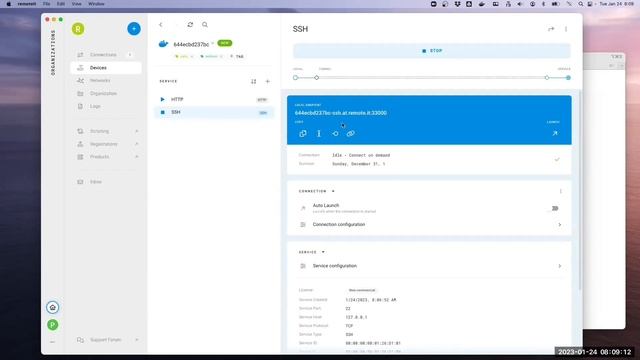Open the Edit menu in the menu bar

pos(61,4)
